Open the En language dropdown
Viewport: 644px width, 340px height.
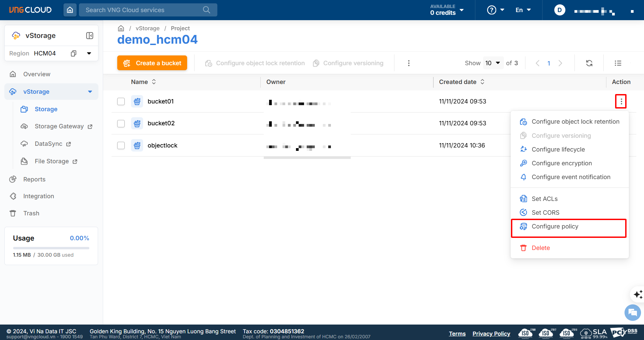pos(523,10)
